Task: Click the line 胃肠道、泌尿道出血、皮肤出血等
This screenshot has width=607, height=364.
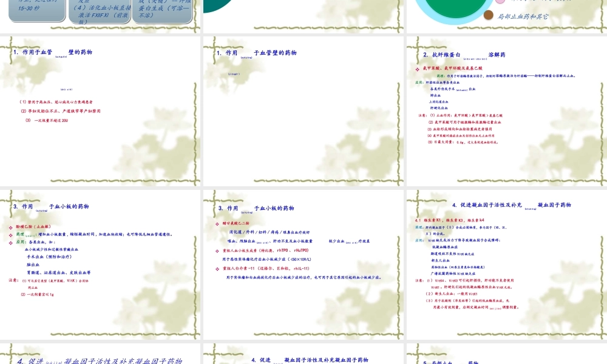Action: (x=58, y=272)
